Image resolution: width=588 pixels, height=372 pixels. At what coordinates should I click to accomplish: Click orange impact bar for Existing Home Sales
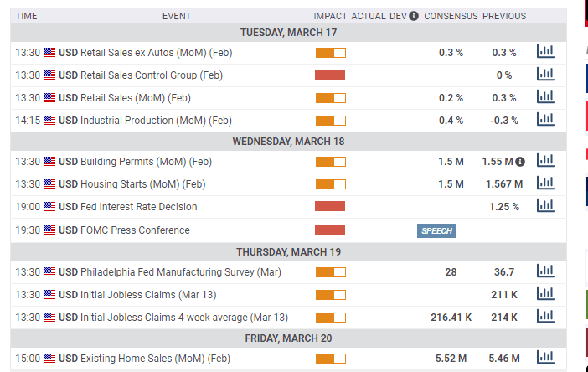pyautogui.click(x=330, y=359)
